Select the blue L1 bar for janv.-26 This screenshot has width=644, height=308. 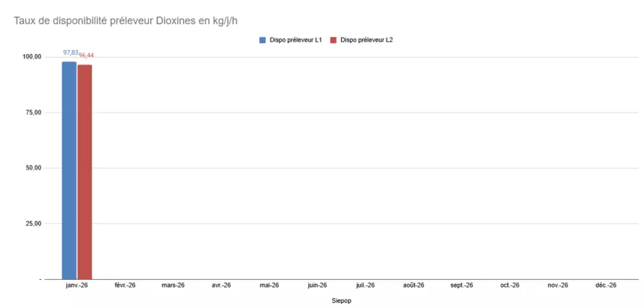coord(69,170)
